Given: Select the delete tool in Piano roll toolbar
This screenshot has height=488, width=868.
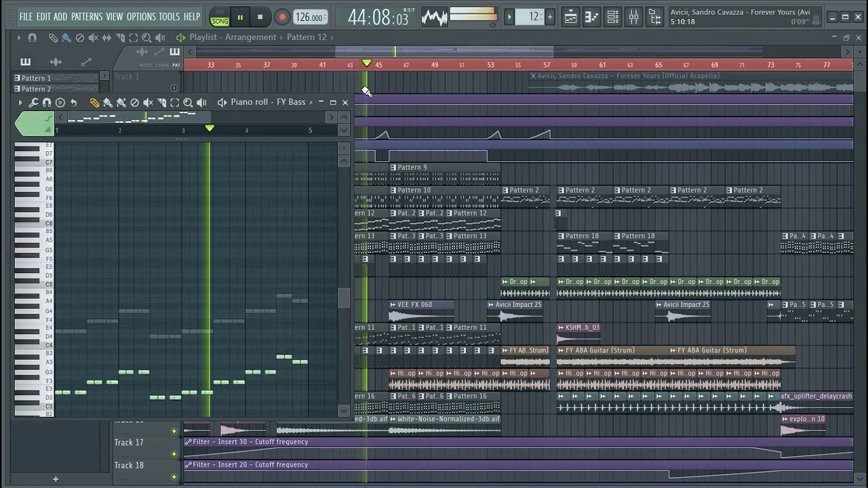Looking at the screenshot, I should point(134,102).
